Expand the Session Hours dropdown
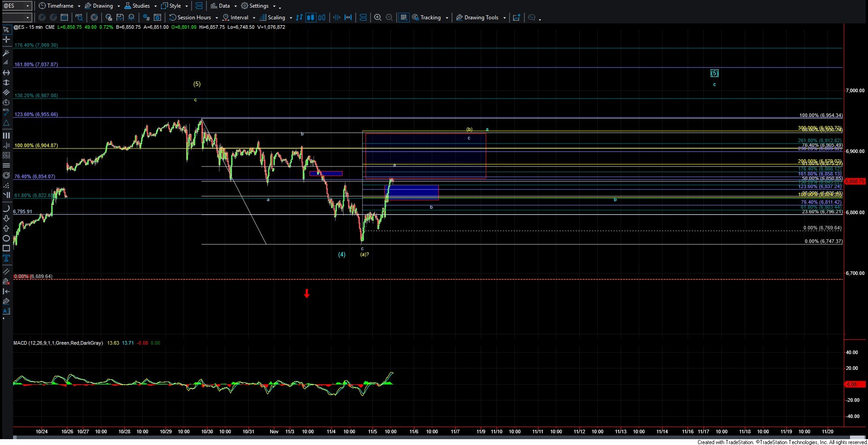The image size is (868, 445). point(216,18)
